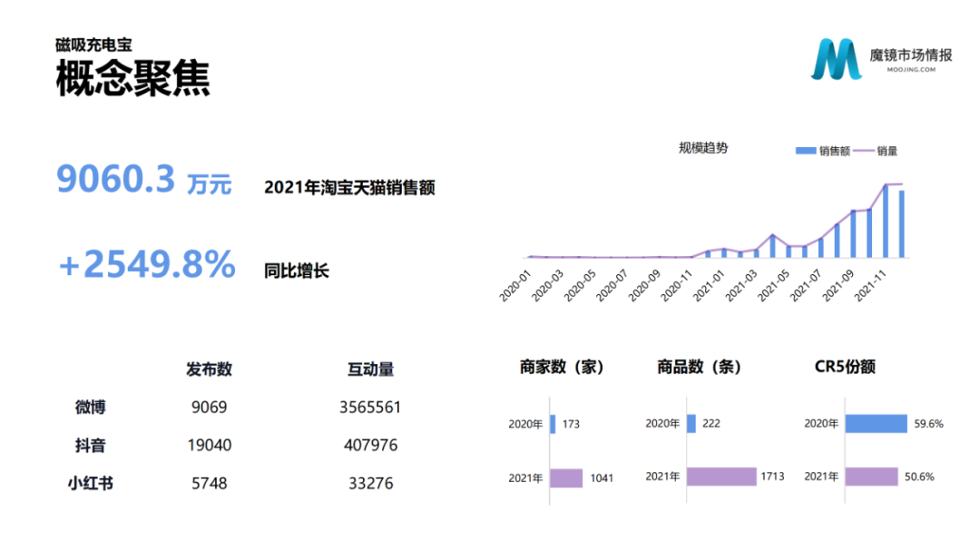Click the 2021年淘宝天猫销售额 label
Viewport: 980px width, 551px height.
pyautogui.click(x=349, y=188)
